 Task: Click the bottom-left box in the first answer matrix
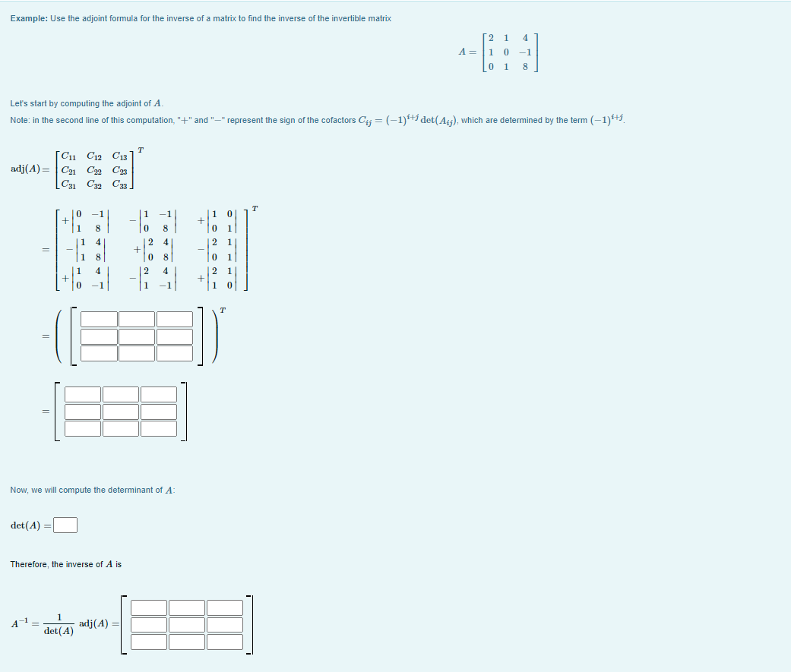click(x=100, y=353)
